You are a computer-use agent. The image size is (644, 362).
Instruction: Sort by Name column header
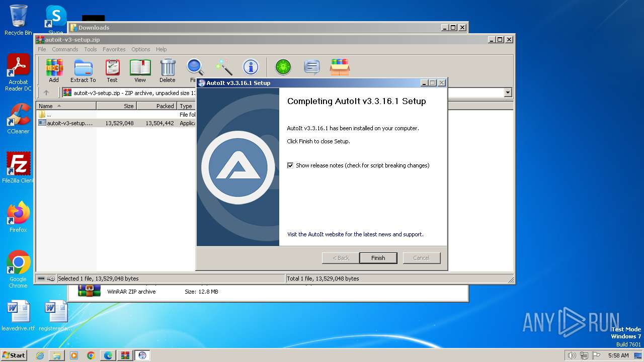[x=66, y=106]
